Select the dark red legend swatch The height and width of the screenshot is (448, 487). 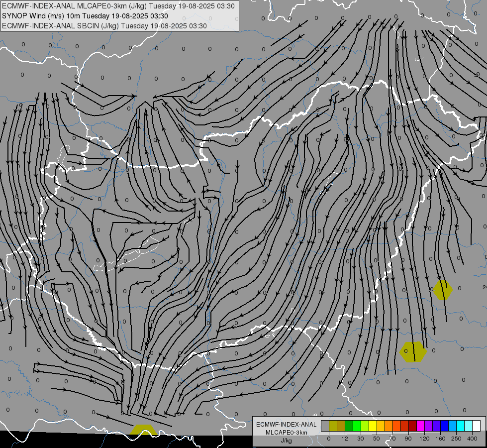coord(412,426)
